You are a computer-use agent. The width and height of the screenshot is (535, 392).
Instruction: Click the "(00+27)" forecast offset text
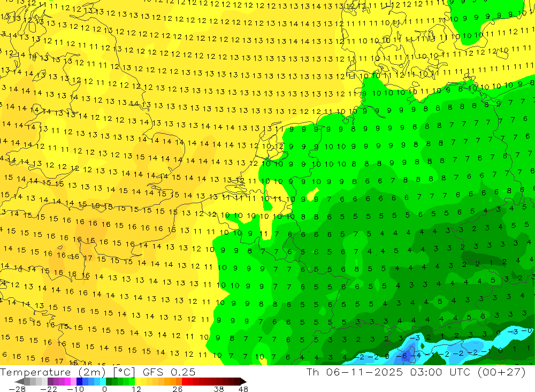pyautogui.click(x=501, y=372)
